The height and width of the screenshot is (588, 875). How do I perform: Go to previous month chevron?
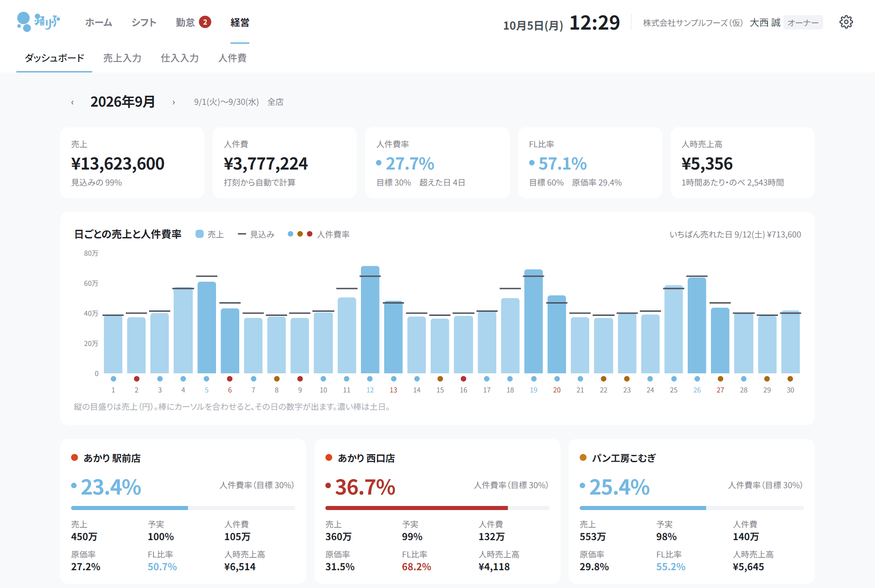(x=72, y=102)
